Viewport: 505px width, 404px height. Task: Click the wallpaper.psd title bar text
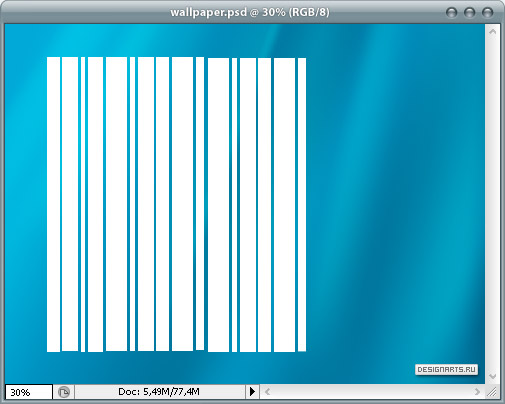(250, 12)
